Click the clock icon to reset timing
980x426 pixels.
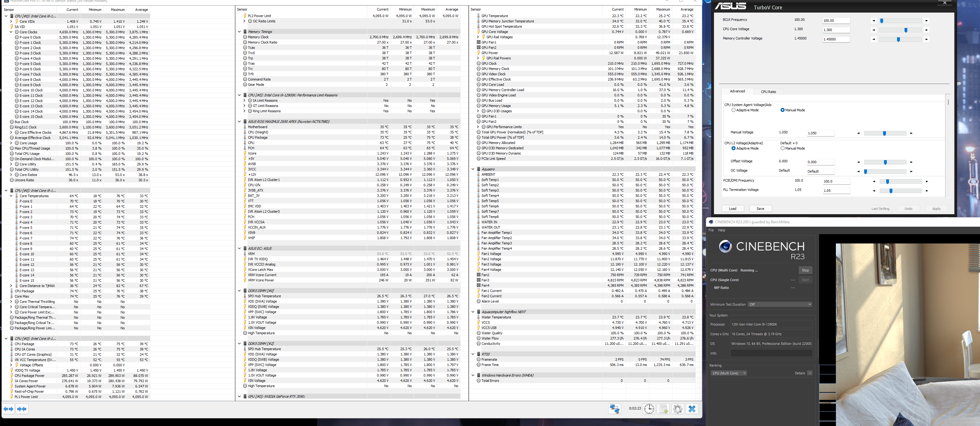[x=649, y=409]
